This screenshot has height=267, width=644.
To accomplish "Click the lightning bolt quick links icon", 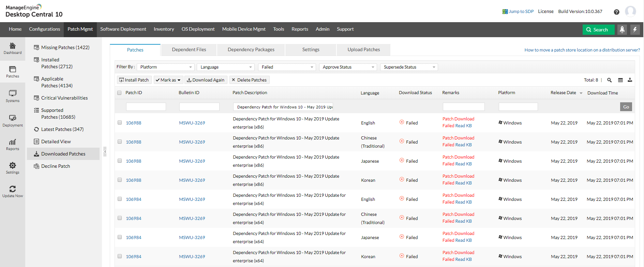I will click(x=635, y=30).
